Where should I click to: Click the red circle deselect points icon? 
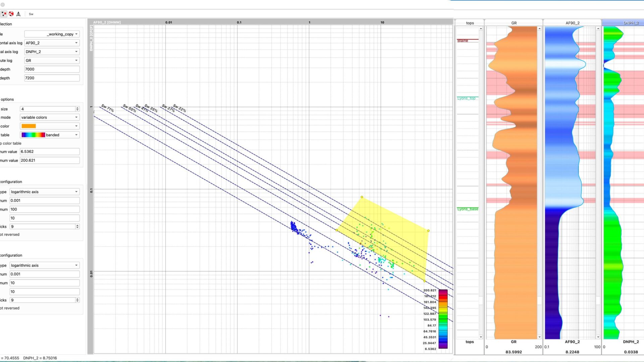pyautogui.click(x=11, y=14)
